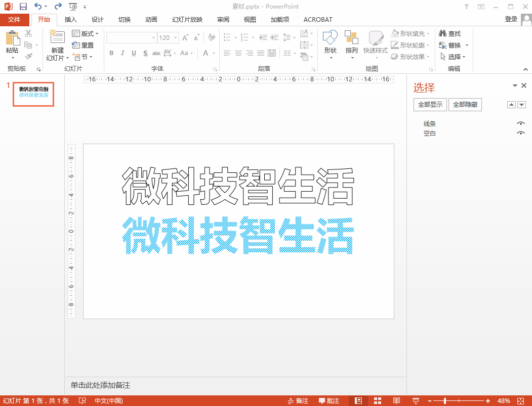The width and height of the screenshot is (532, 406).
Task: Toggle visibility of 空白 object
Action: click(520, 133)
